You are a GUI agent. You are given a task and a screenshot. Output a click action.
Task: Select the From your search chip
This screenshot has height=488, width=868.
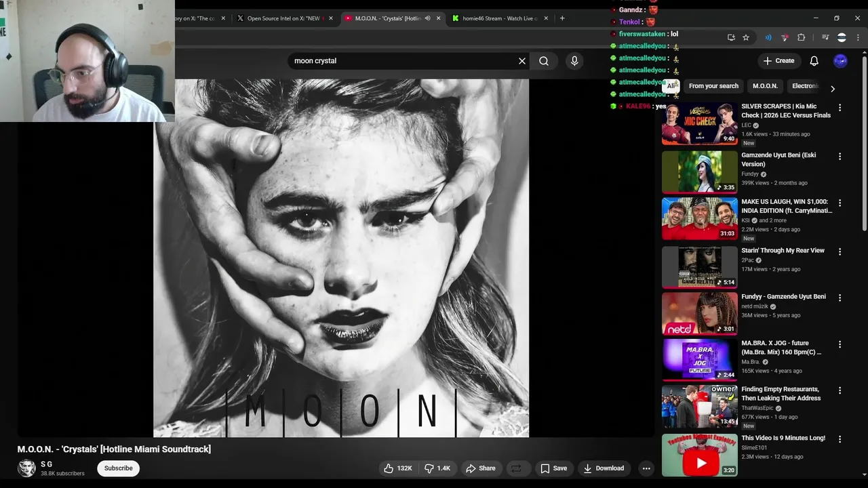click(713, 86)
